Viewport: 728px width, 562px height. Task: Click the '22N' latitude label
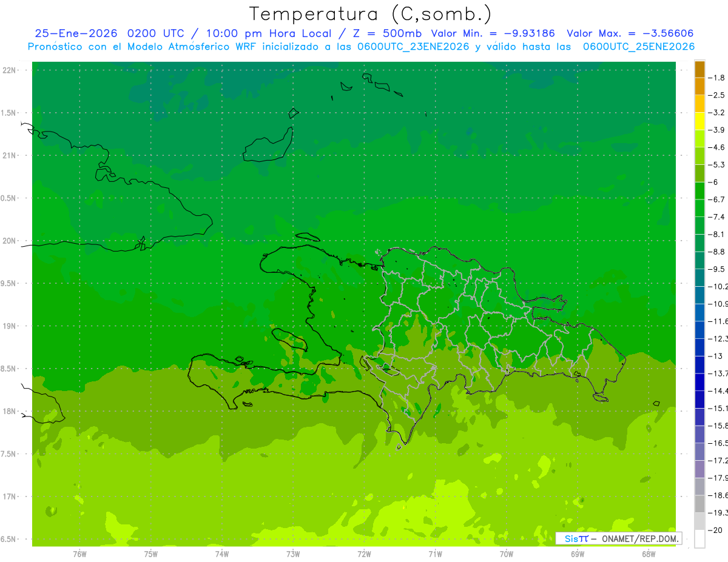click(10, 70)
